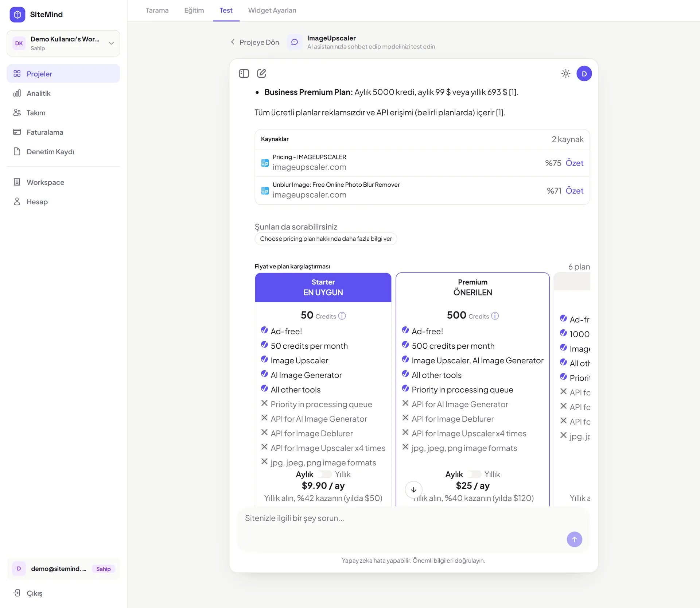Click the send message arrow button

pyautogui.click(x=574, y=539)
